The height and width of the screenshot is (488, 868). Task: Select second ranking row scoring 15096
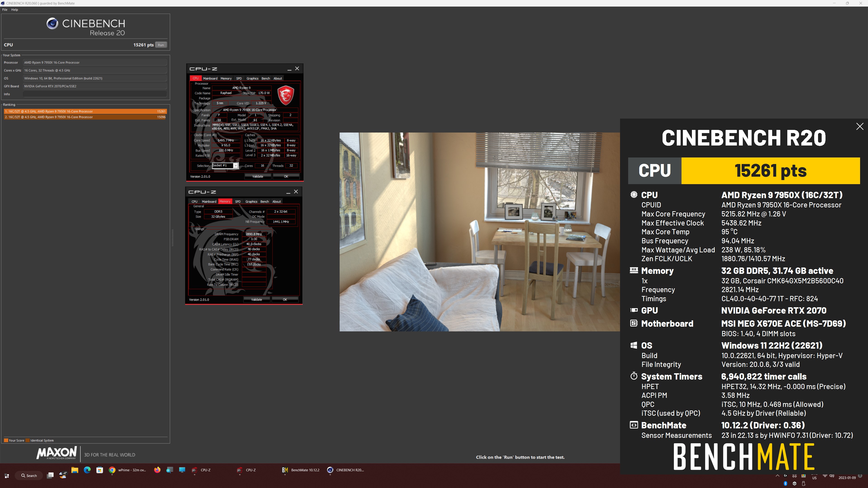click(85, 117)
